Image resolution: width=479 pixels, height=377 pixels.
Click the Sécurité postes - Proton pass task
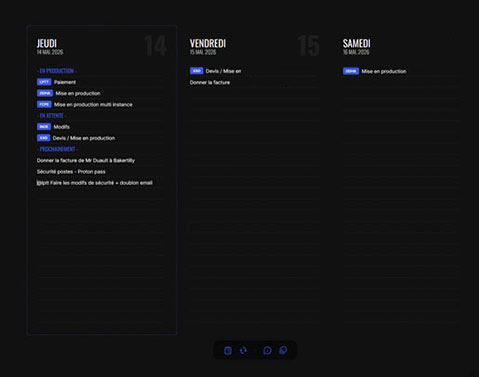coord(71,172)
